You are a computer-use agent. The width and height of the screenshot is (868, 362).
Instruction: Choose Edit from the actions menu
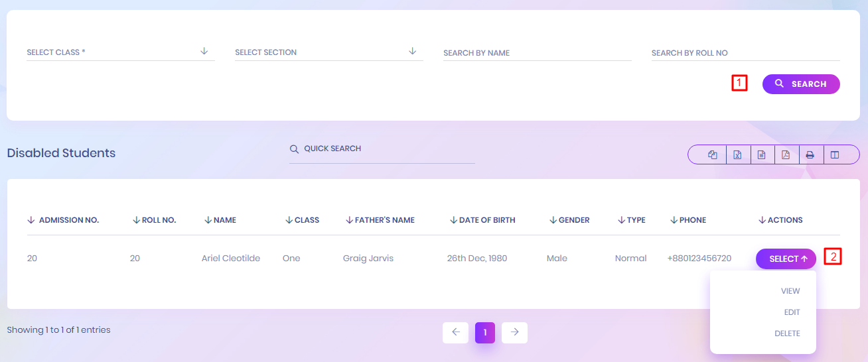792,312
